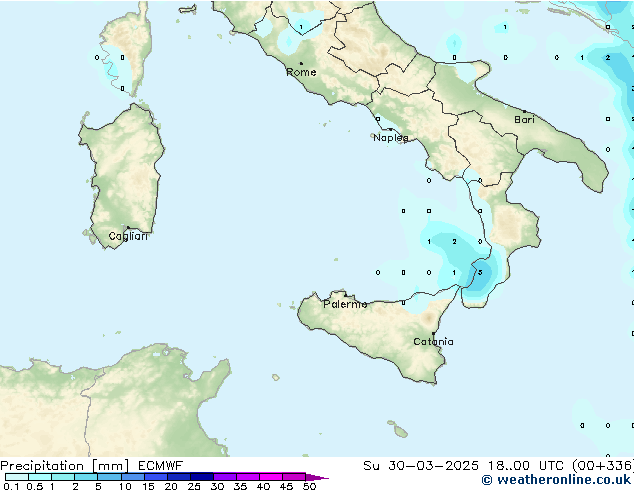634x490 pixels.
Task: Click the '(00+336)' forecast offset text
Action: (x=603, y=466)
